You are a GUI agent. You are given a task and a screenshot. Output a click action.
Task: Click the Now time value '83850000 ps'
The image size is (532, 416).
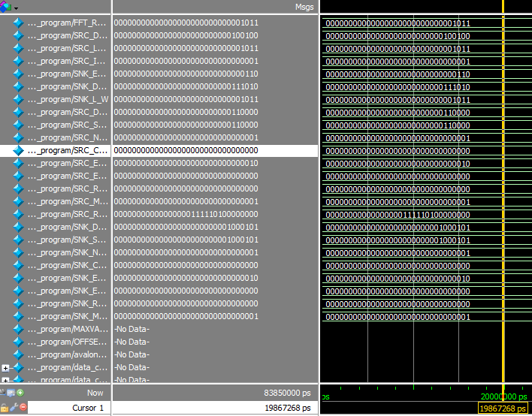[287, 393]
